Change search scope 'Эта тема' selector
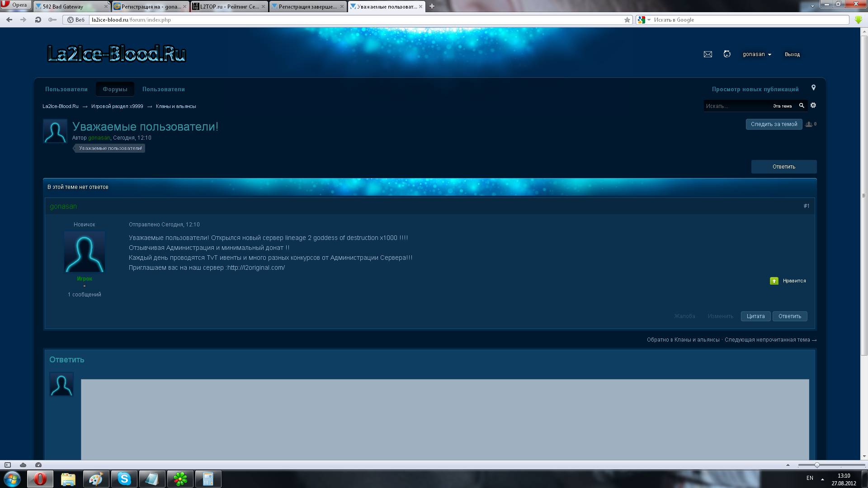This screenshot has width=868, height=488. 782,106
